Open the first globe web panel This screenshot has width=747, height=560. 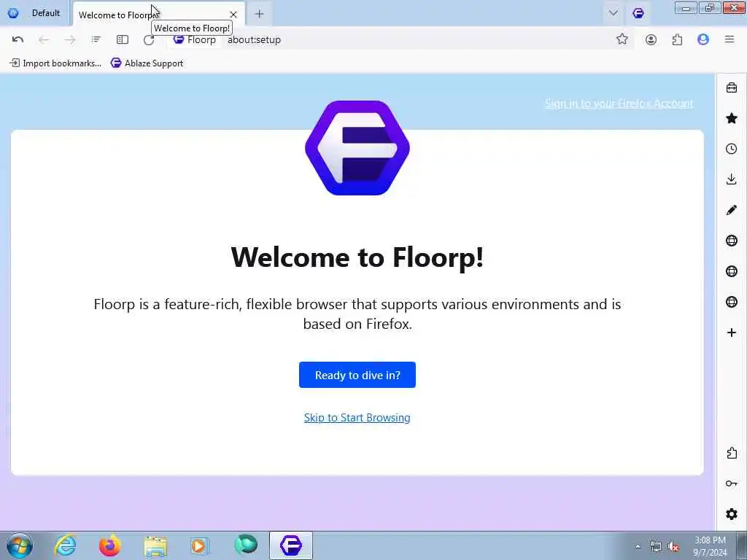[x=732, y=241]
